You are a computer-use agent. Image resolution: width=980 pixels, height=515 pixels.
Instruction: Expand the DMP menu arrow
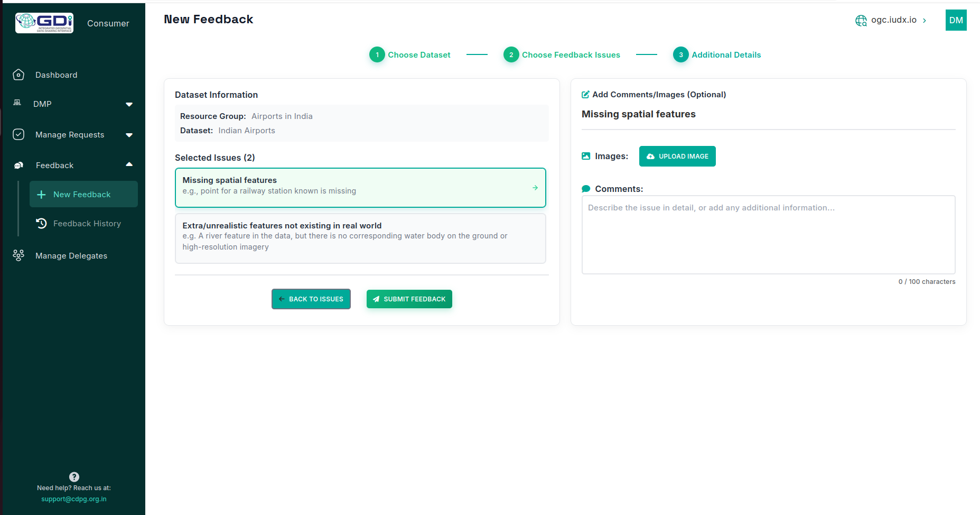click(x=129, y=105)
